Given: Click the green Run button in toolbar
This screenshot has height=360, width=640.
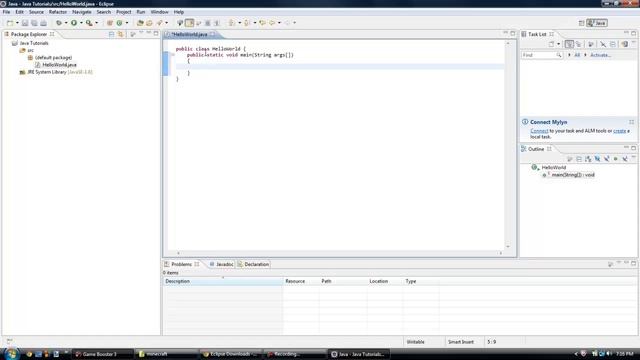Looking at the screenshot, I should pyautogui.click(x=74, y=23).
